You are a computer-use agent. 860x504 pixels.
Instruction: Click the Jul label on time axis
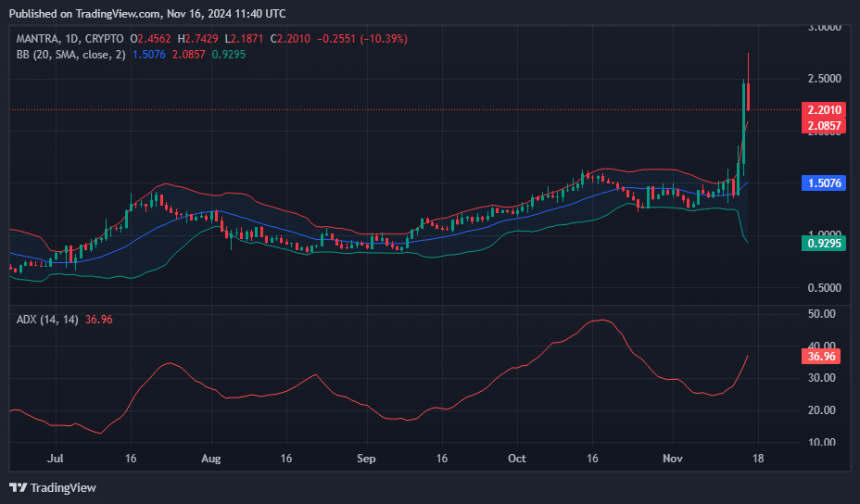click(x=56, y=459)
